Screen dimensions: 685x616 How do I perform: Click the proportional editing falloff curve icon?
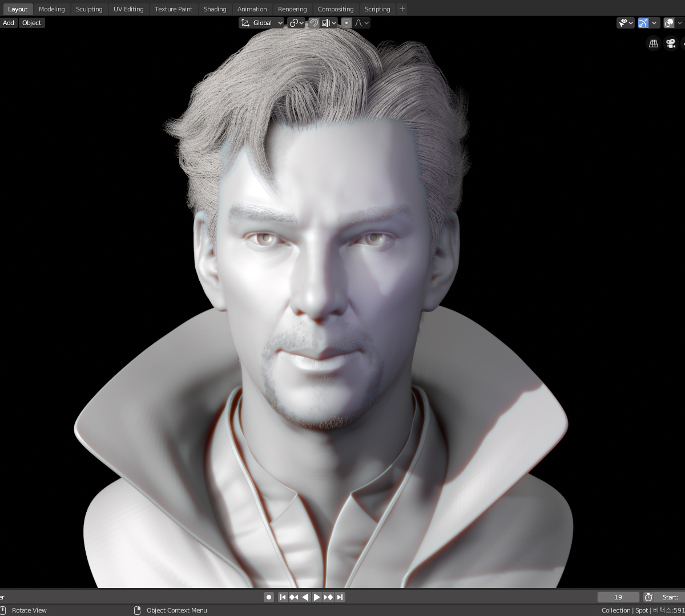358,23
